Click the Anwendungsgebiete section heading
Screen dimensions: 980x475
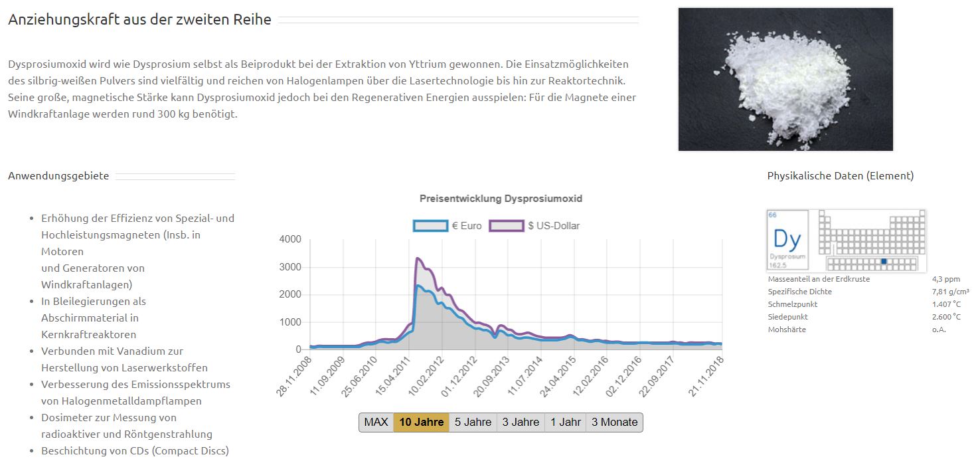pos(58,176)
